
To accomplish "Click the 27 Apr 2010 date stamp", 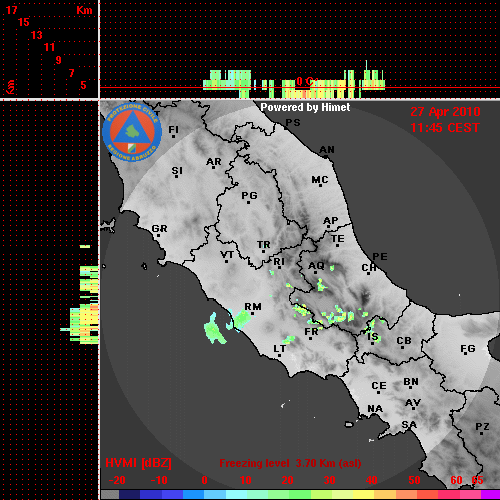I will coord(445,112).
